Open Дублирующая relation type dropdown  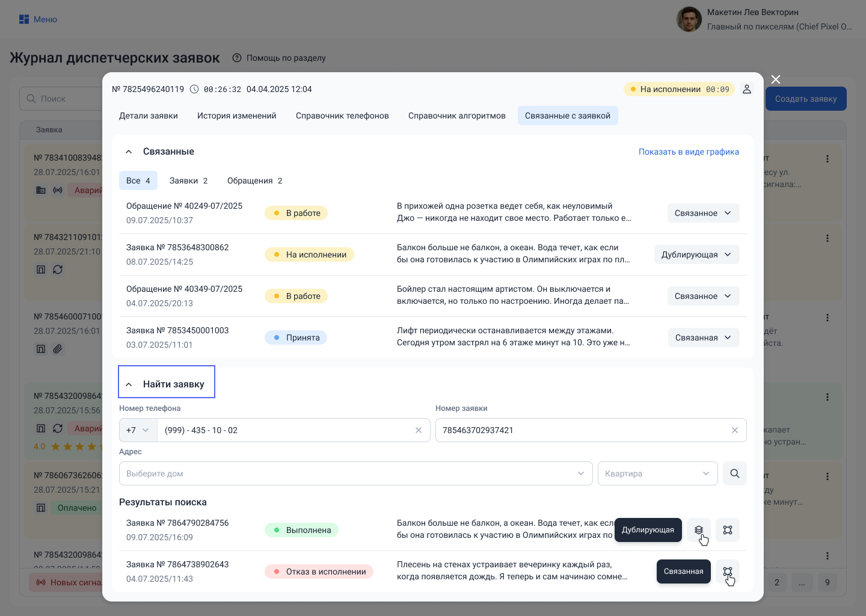(696, 254)
